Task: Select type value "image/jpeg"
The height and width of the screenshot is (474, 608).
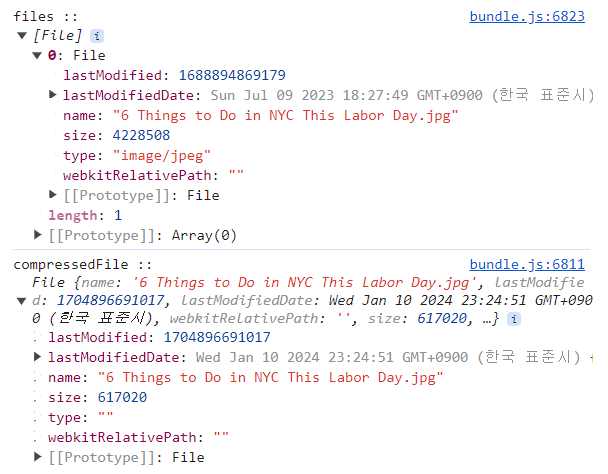Action: (161, 156)
